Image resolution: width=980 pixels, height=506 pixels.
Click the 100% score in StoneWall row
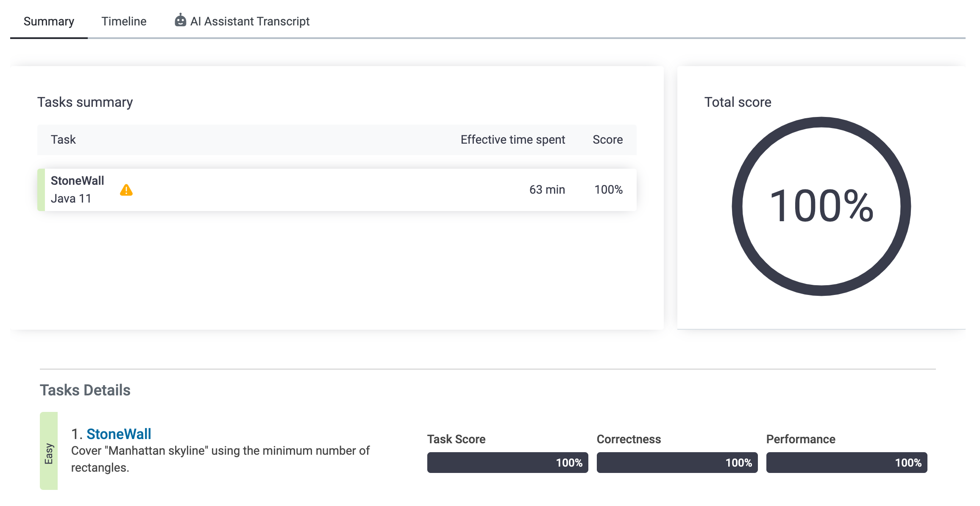click(608, 190)
